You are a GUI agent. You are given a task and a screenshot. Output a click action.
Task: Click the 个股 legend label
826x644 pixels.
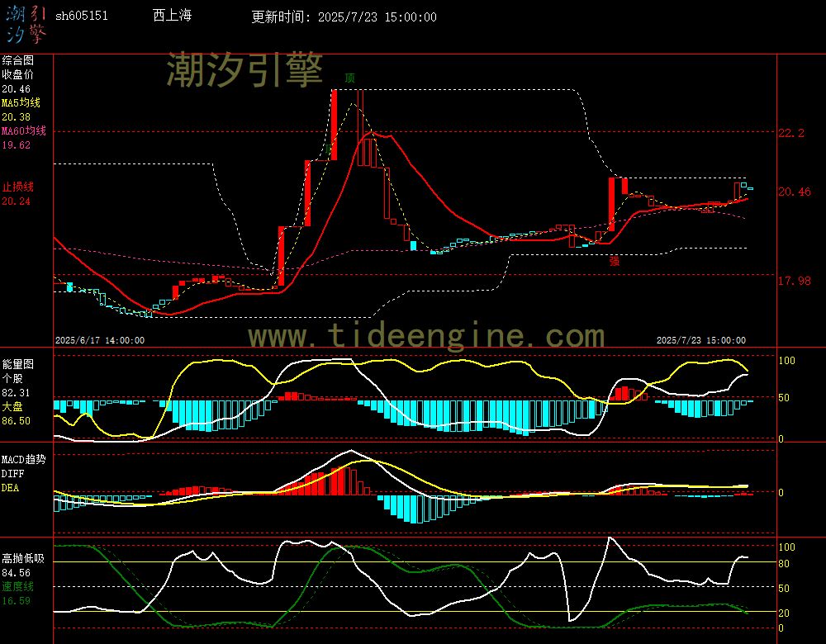12,379
